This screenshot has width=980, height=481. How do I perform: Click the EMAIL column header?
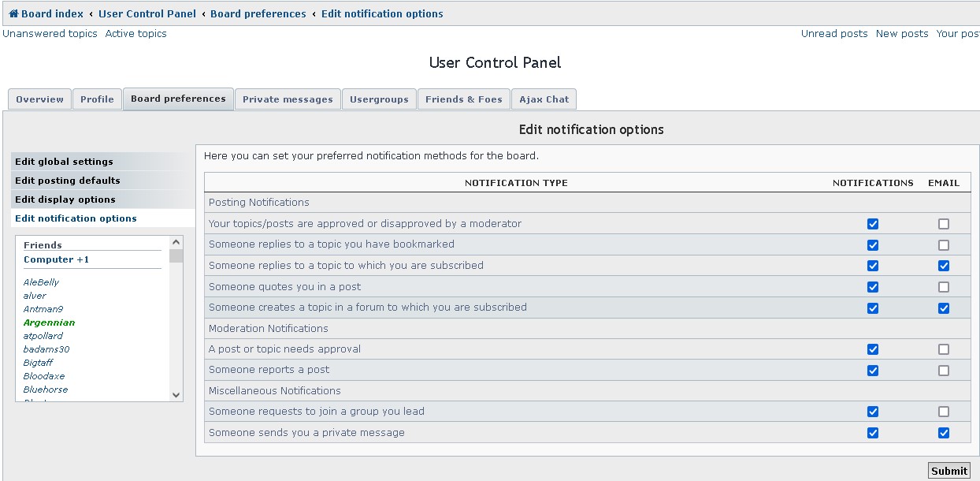point(944,183)
